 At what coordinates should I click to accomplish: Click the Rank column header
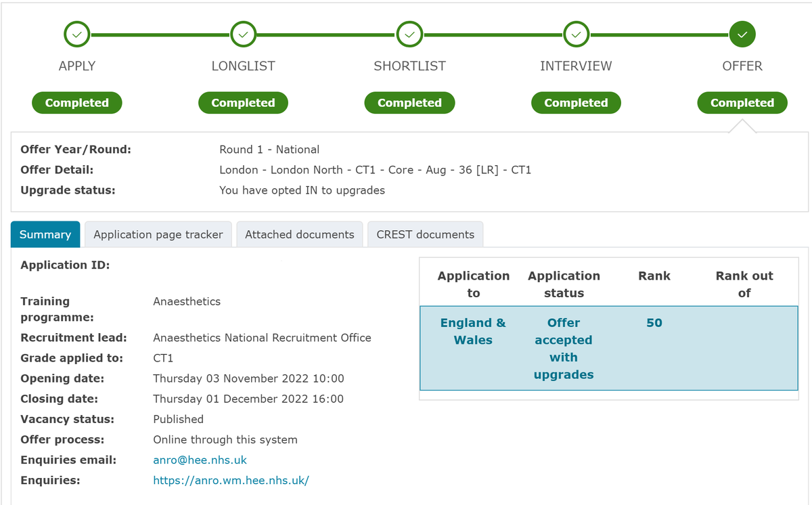(654, 276)
